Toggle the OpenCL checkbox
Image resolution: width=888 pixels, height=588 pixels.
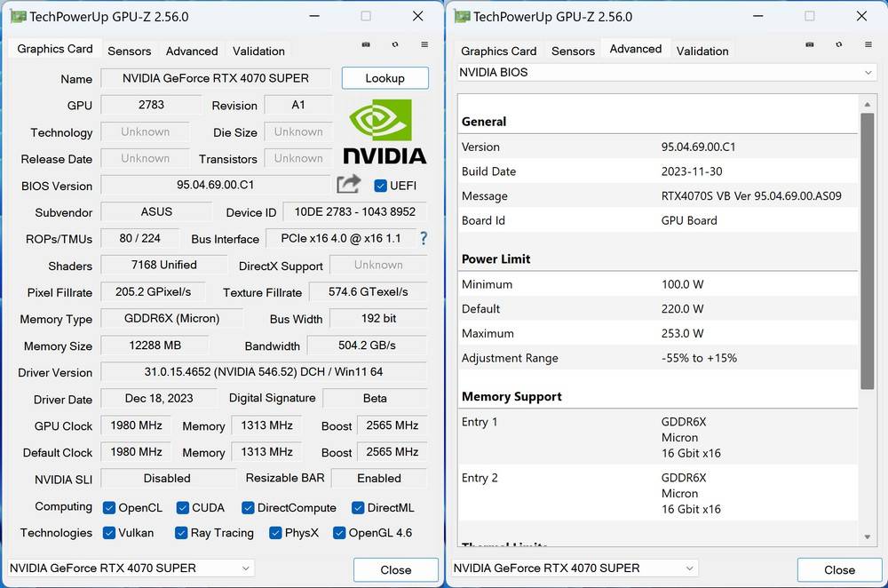point(109,508)
